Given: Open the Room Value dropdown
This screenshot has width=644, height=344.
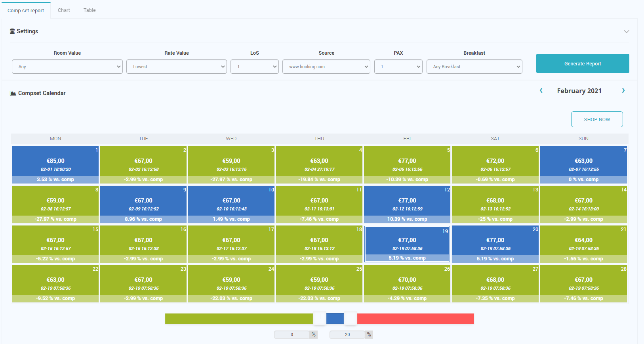Looking at the screenshot, I should point(67,67).
